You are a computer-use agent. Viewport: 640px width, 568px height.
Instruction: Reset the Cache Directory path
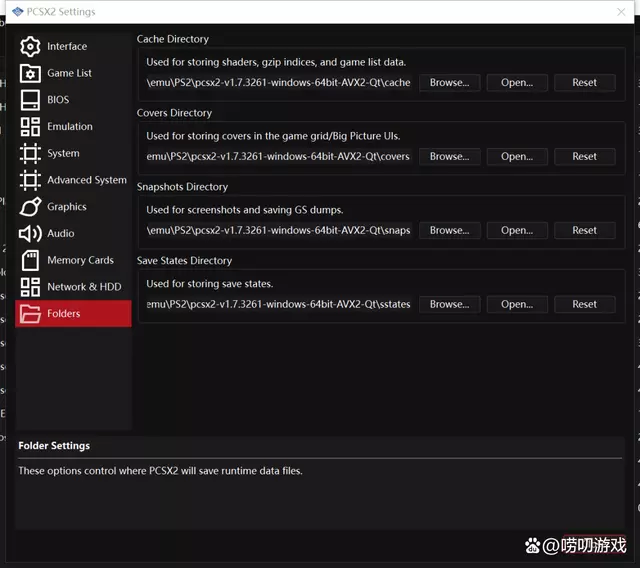[584, 83]
